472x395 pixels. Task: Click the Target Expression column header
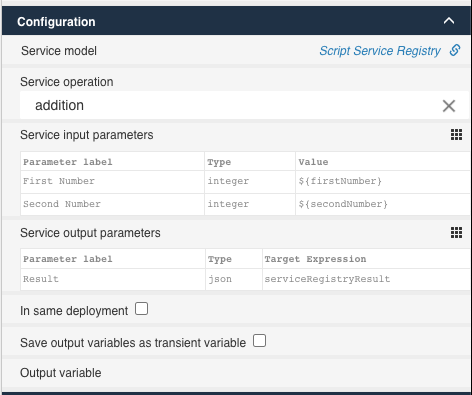click(366, 259)
